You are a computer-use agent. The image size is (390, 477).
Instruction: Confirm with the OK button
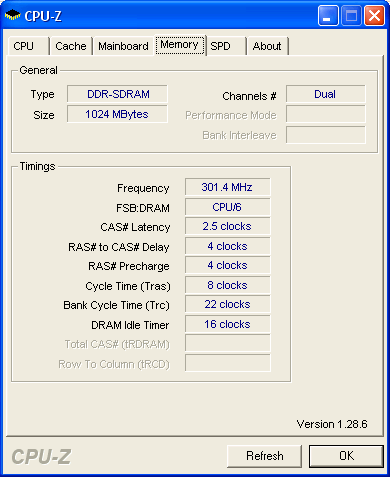pos(346,456)
